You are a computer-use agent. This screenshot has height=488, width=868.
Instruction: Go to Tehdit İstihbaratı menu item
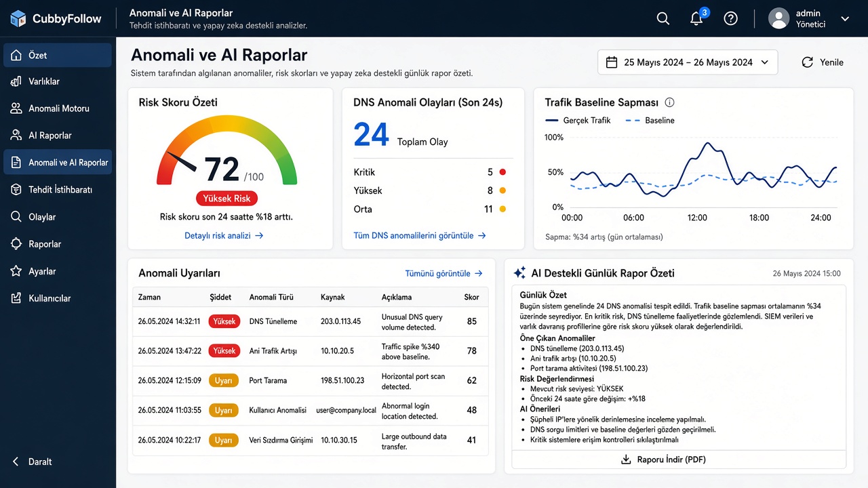coord(58,190)
